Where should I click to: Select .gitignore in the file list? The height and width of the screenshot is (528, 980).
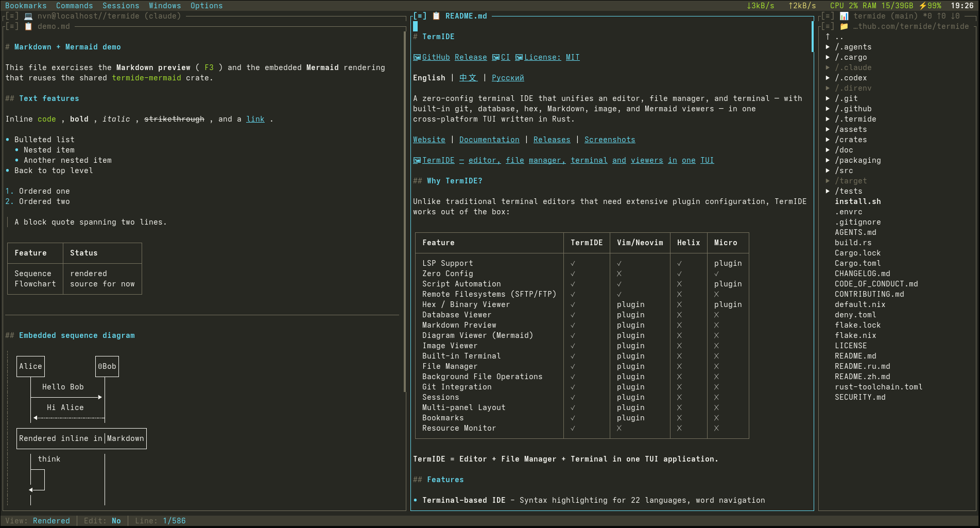tap(857, 222)
